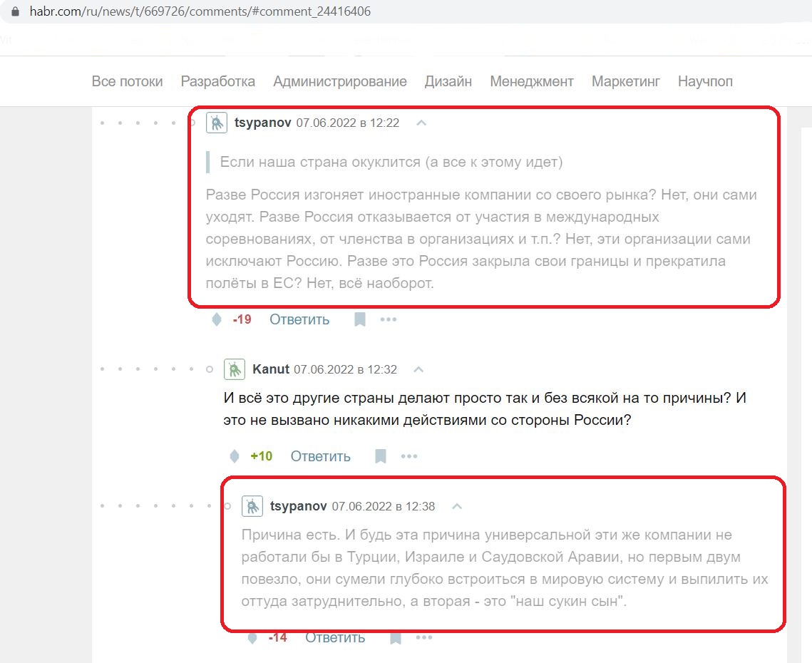Click the up arrow beside Kanut's 12:32 timestamp

coord(419,369)
